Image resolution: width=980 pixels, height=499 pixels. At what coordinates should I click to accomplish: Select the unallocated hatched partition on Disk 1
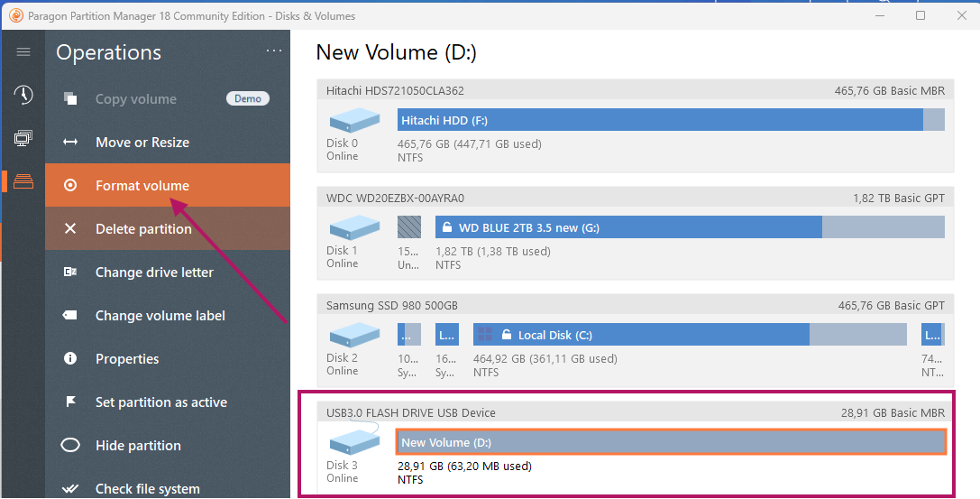click(408, 227)
